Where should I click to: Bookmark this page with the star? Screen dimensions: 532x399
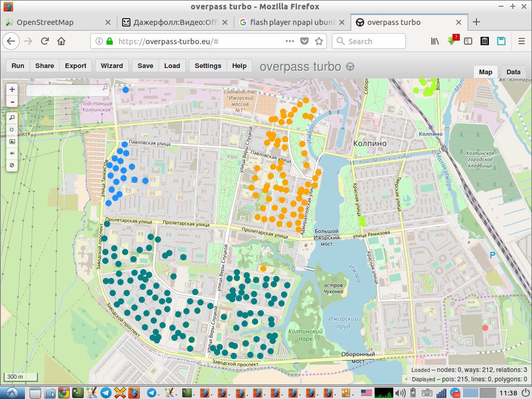click(319, 42)
